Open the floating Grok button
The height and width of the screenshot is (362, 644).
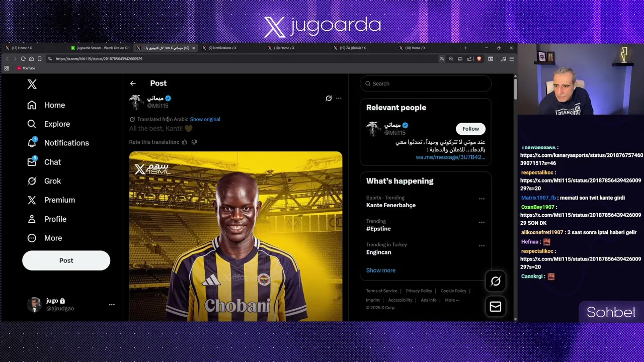pyautogui.click(x=496, y=282)
